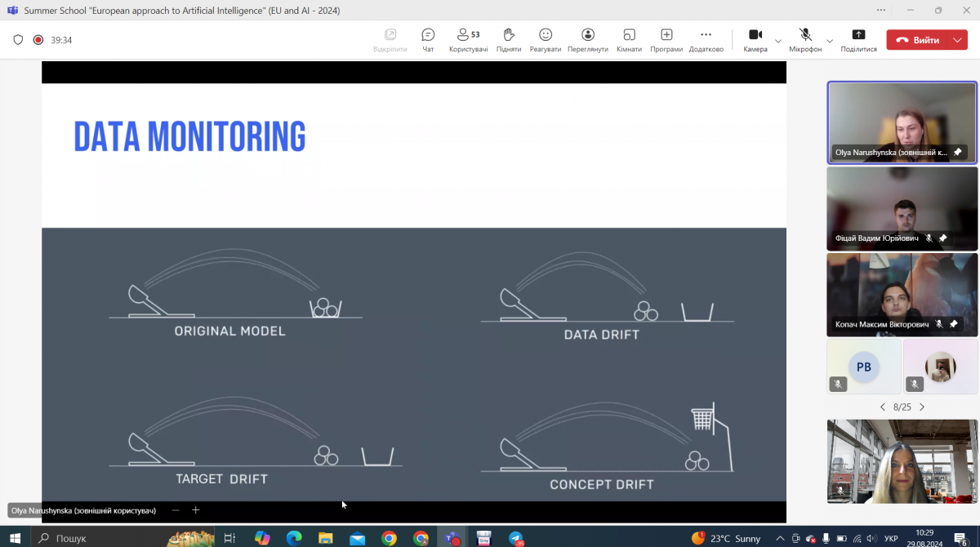Go to next page of participant videos
This screenshot has width=980, height=547.
pos(922,407)
